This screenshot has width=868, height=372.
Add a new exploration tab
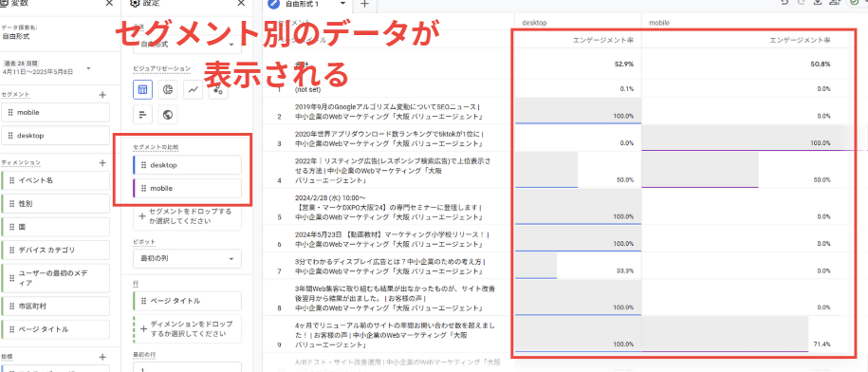364,4
